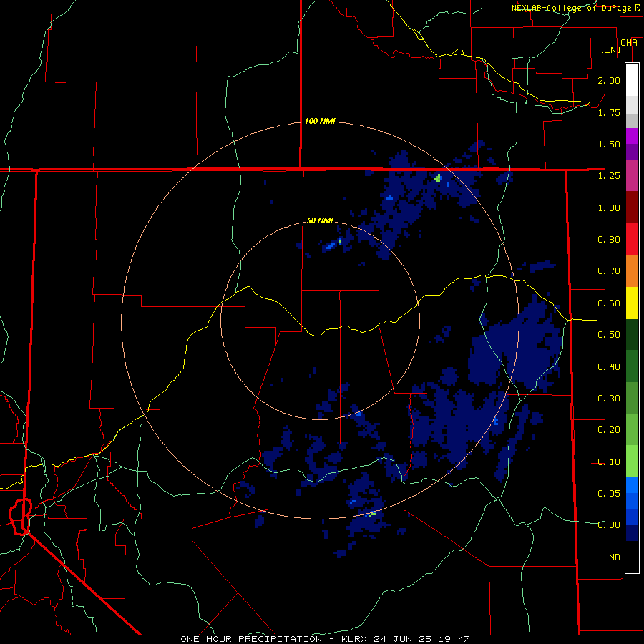Select the 0.05 legend value
This screenshot has width=644, height=644.
click(x=609, y=494)
